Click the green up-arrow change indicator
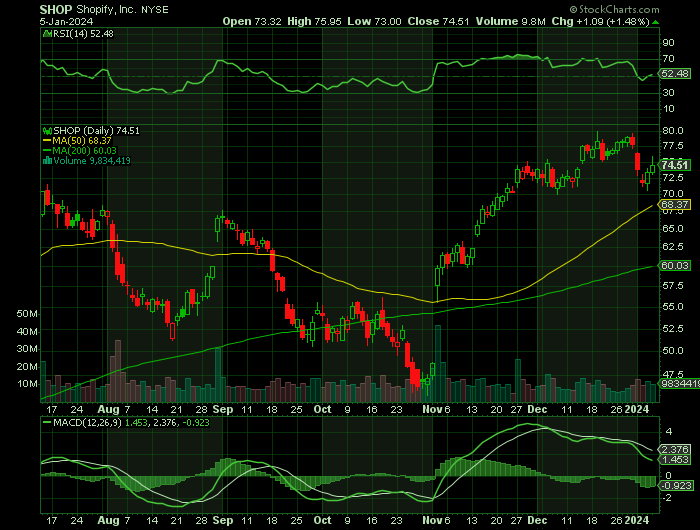Image resolution: width=700 pixels, height=530 pixels. [x=655, y=22]
